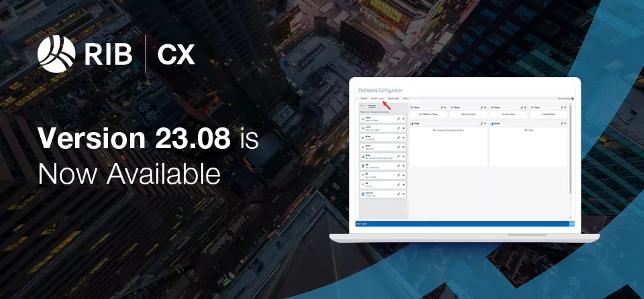The image size is (644, 299).
Task: Remove the right-hand Graph widget on canvas
Action: click(x=566, y=123)
